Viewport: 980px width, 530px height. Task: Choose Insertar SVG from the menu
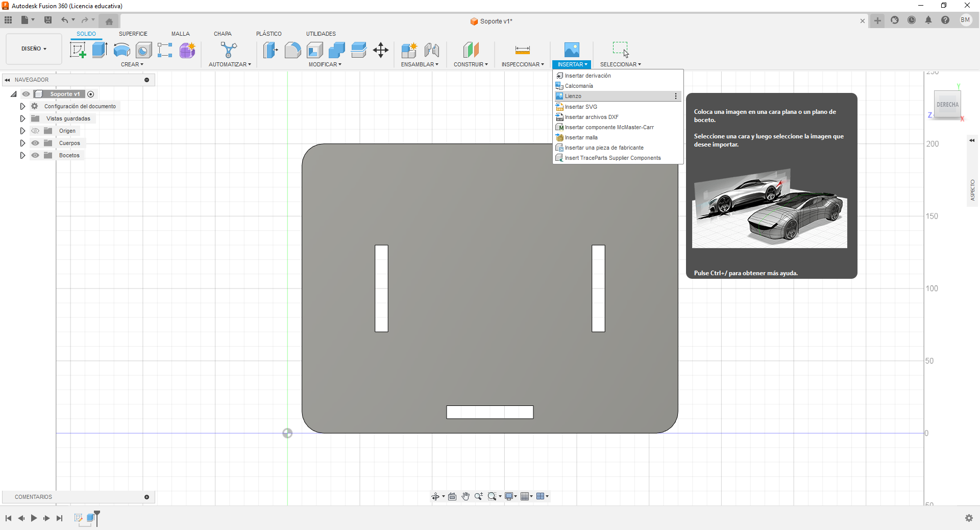pos(581,107)
